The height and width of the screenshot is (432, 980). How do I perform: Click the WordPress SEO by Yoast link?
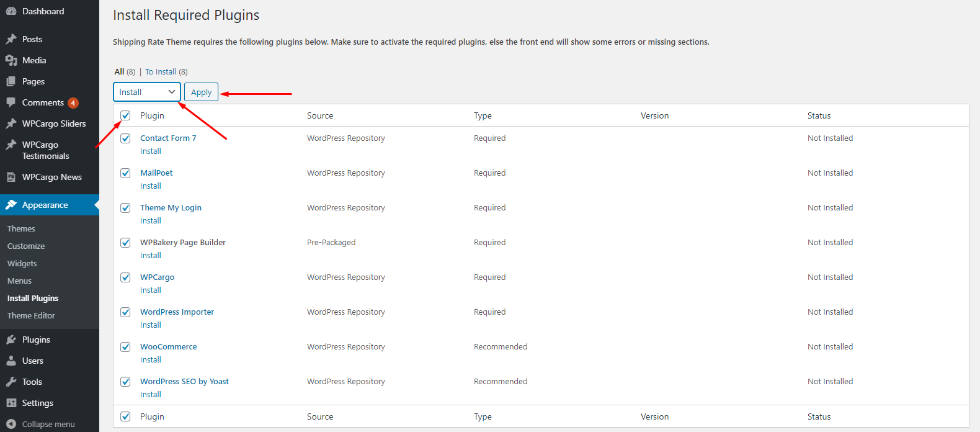click(x=184, y=381)
